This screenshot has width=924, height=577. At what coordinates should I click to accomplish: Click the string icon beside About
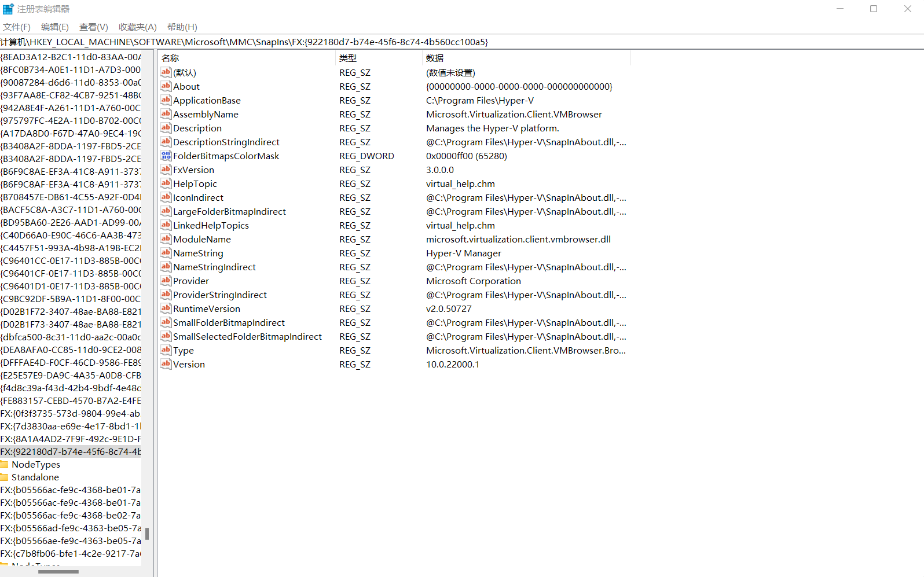pyautogui.click(x=166, y=86)
